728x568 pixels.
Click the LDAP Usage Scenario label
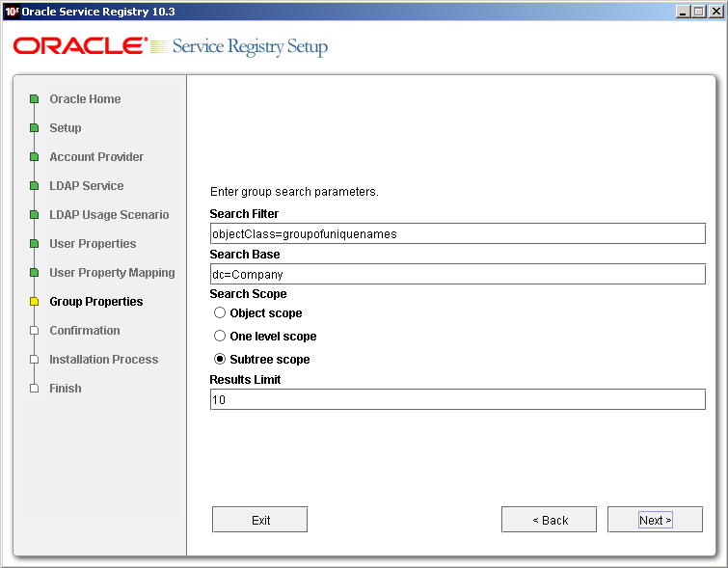point(109,215)
